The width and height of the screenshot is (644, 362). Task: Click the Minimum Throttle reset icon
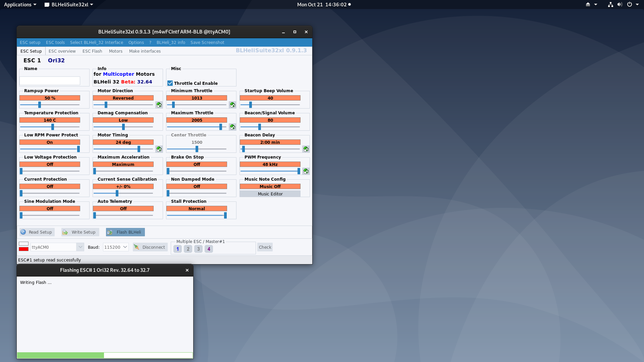click(x=232, y=105)
